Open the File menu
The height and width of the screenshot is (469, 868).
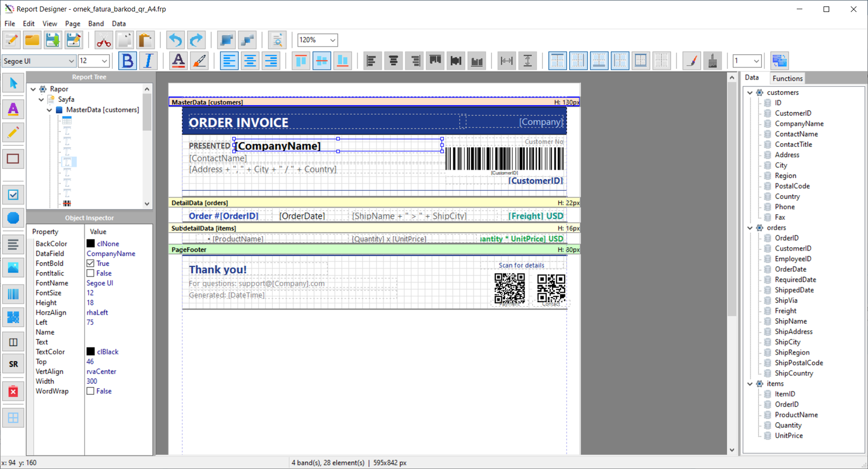tap(10, 24)
